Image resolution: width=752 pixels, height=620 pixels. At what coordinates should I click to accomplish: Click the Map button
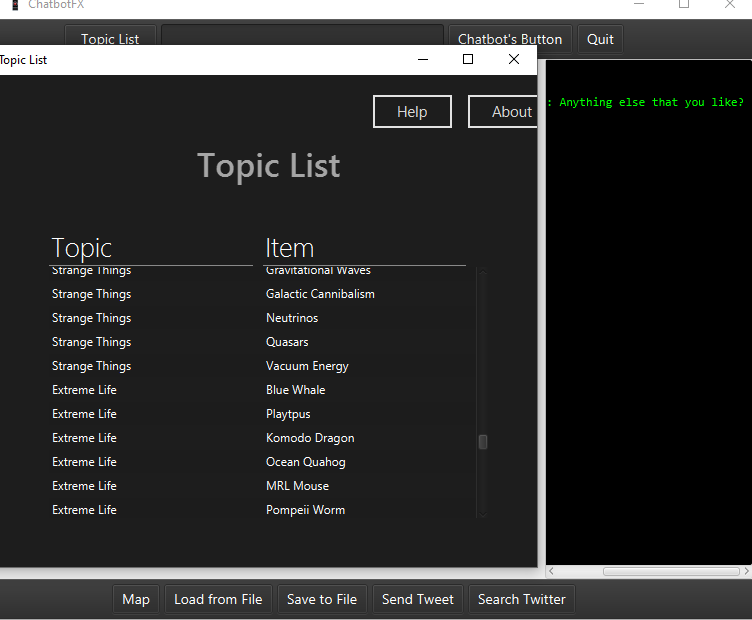(136, 599)
